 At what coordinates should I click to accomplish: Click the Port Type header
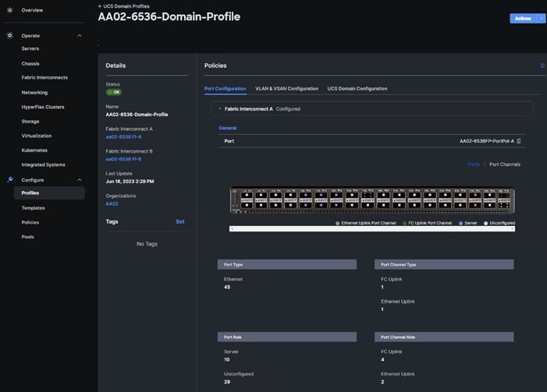(x=287, y=264)
